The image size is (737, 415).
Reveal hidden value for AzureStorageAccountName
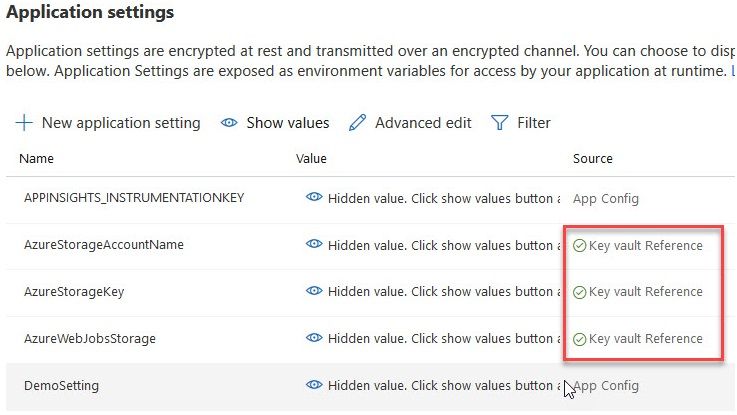(x=314, y=245)
